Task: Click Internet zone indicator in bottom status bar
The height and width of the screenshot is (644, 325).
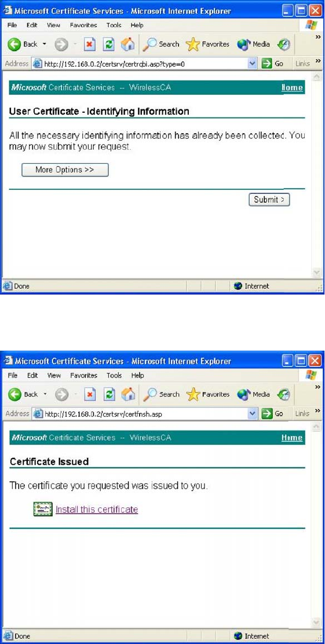Action: coord(251,636)
